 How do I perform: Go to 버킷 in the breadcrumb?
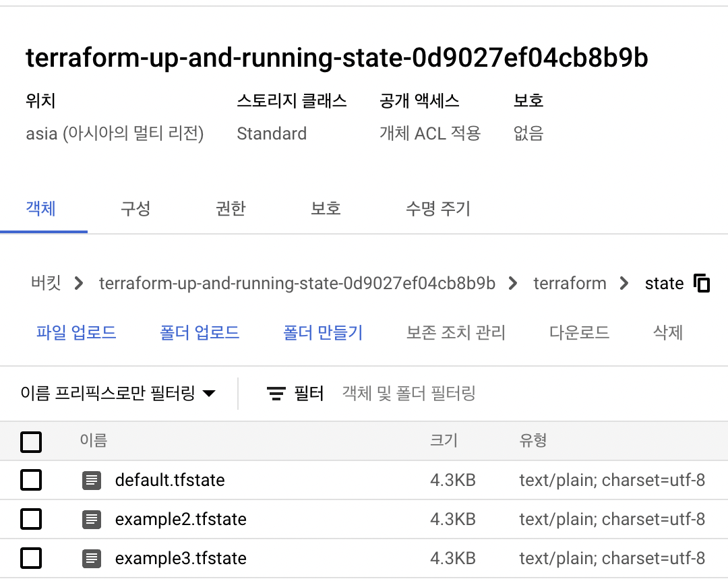coord(46,283)
